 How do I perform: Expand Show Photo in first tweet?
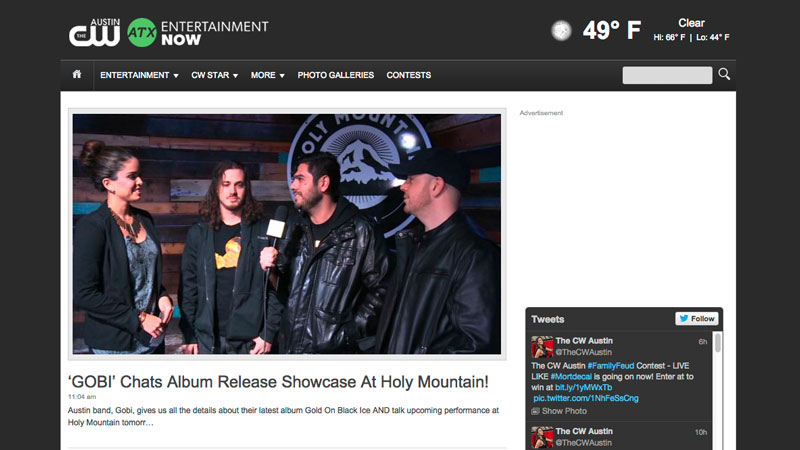[564, 411]
